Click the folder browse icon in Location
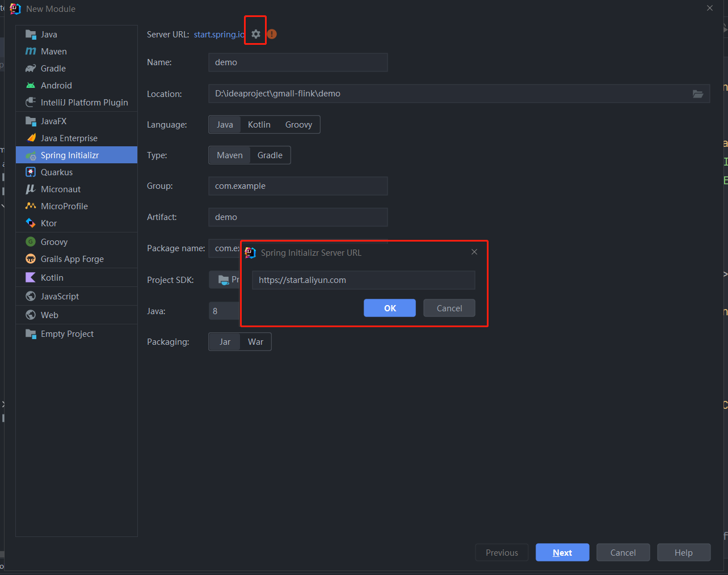Viewport: 728px width, 575px height. click(698, 94)
